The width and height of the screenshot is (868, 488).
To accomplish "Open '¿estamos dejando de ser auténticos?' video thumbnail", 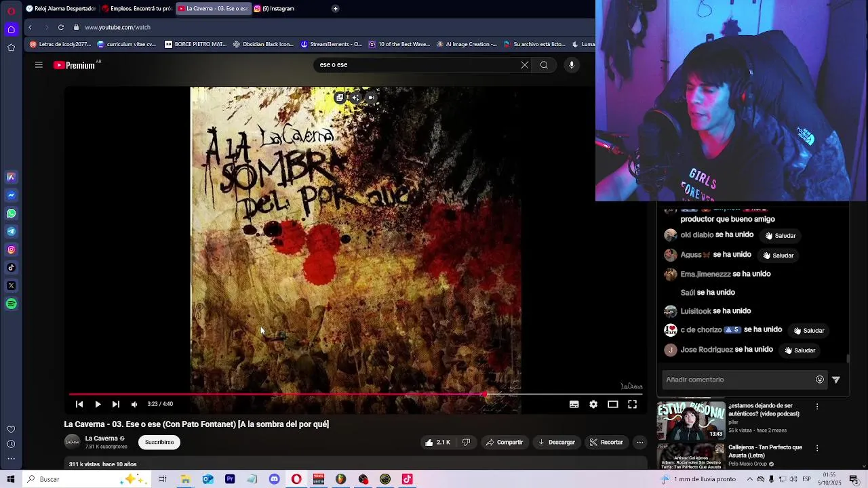I will click(x=691, y=421).
